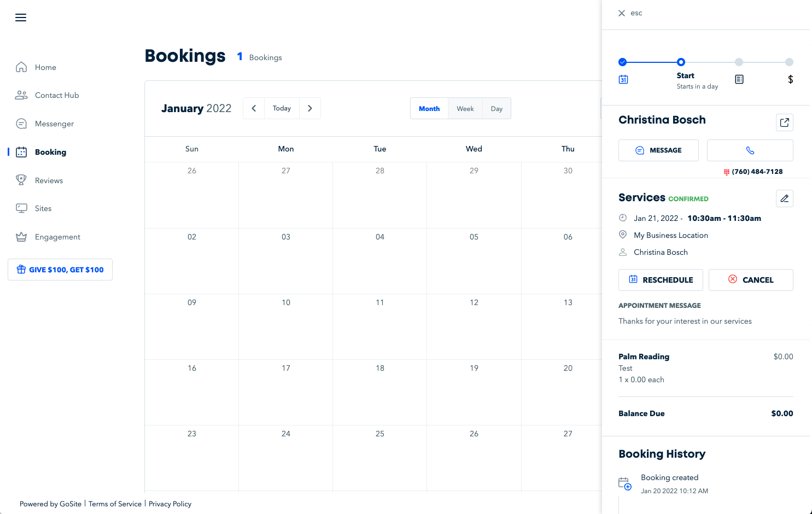Go to previous month

click(254, 108)
